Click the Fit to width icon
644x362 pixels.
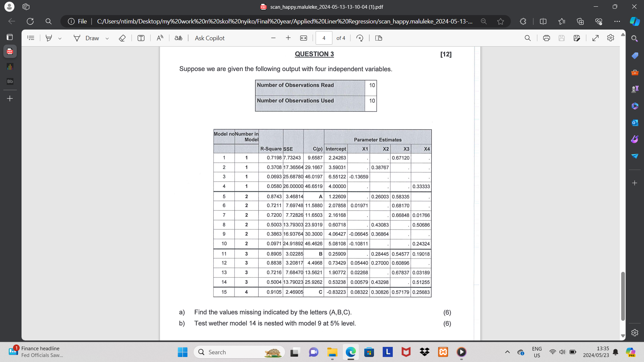pos(304,38)
